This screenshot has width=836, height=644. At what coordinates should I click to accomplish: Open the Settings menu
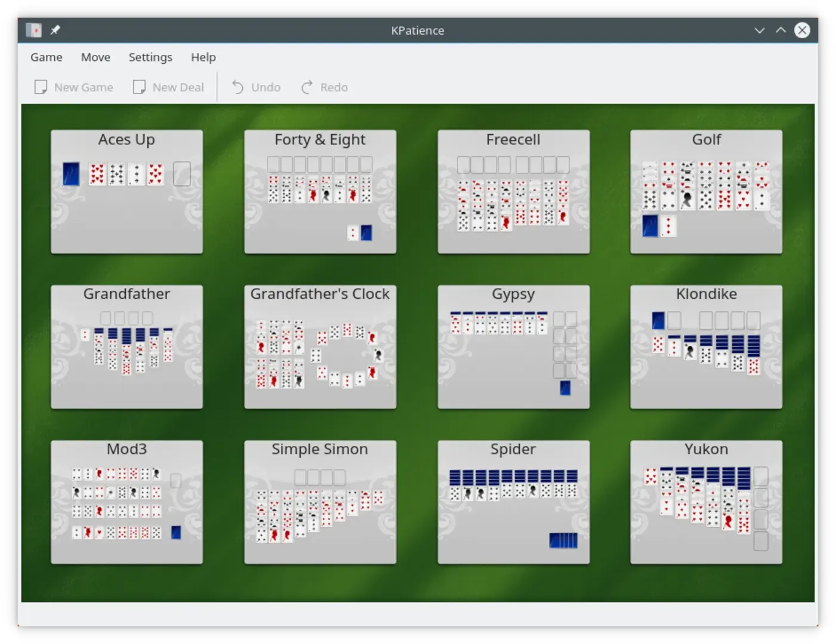tap(150, 57)
